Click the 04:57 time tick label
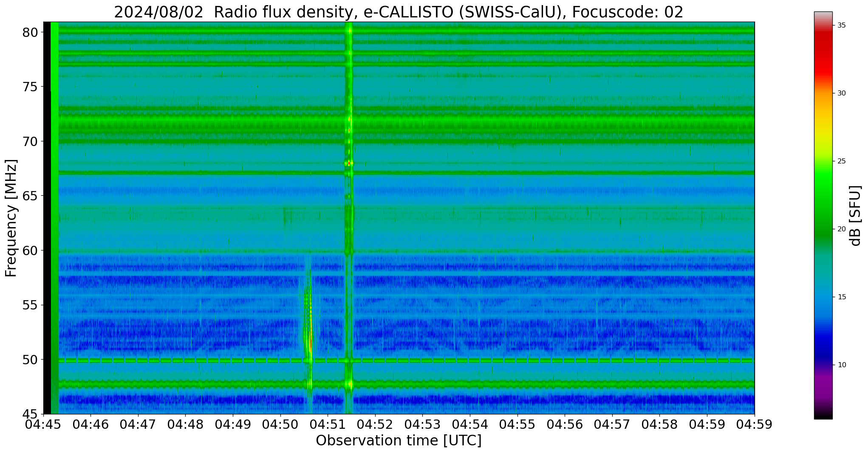868x453 pixels. tap(612, 425)
